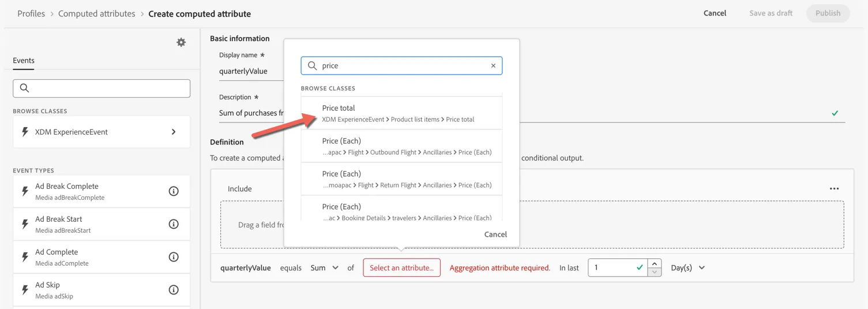Open the Sum aggregation function dropdown
The width and height of the screenshot is (868, 309).
[x=324, y=268]
